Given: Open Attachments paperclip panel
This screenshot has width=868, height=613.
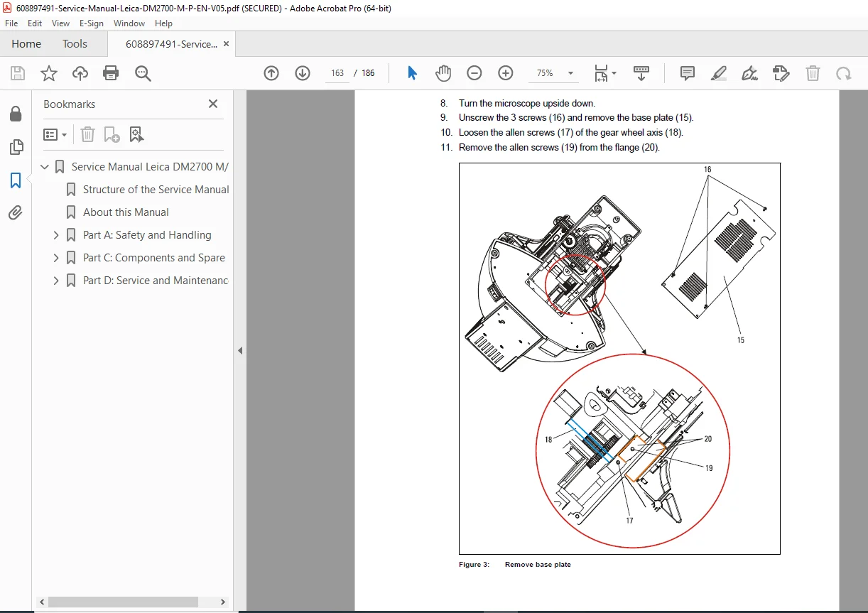Looking at the screenshot, I should [16, 212].
